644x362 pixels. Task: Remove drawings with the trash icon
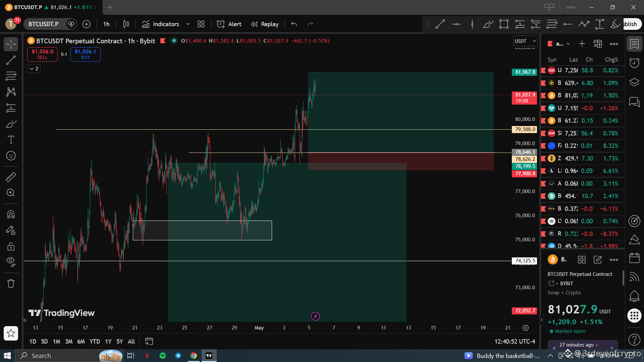(x=11, y=284)
